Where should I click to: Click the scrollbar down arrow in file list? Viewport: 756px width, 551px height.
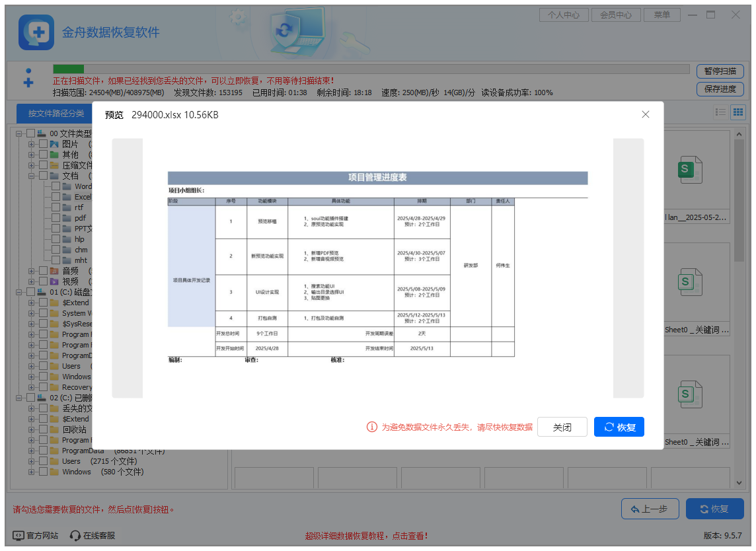pos(739,483)
